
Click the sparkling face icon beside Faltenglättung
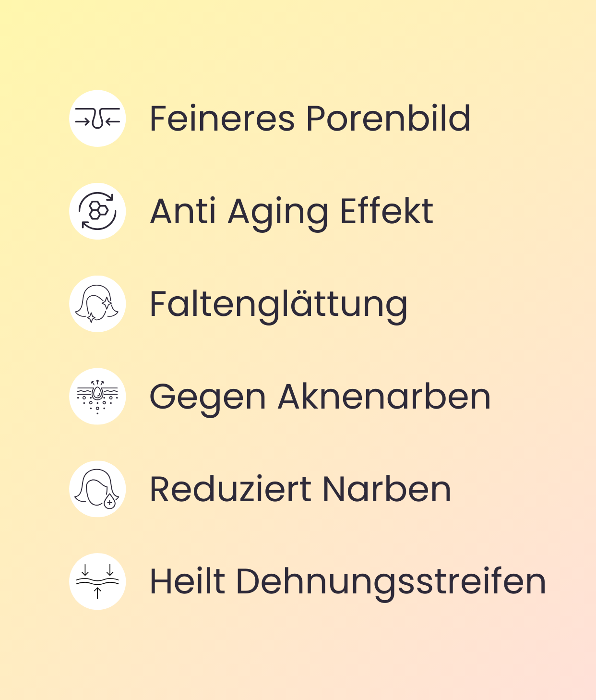97,304
